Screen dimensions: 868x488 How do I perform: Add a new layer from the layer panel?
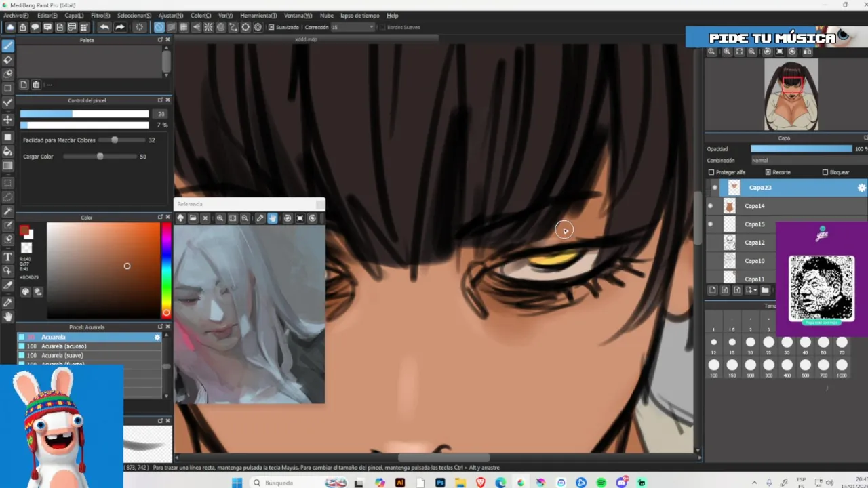[x=712, y=290]
